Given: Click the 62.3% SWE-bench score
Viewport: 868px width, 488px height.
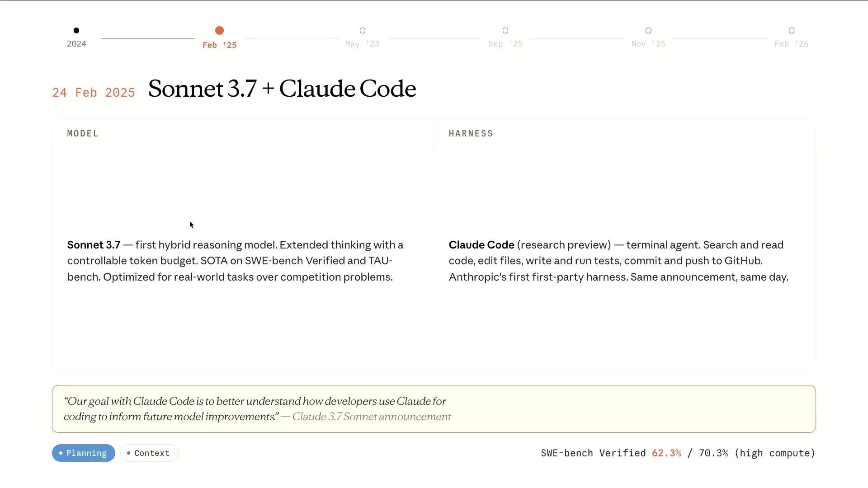Looking at the screenshot, I should (666, 453).
